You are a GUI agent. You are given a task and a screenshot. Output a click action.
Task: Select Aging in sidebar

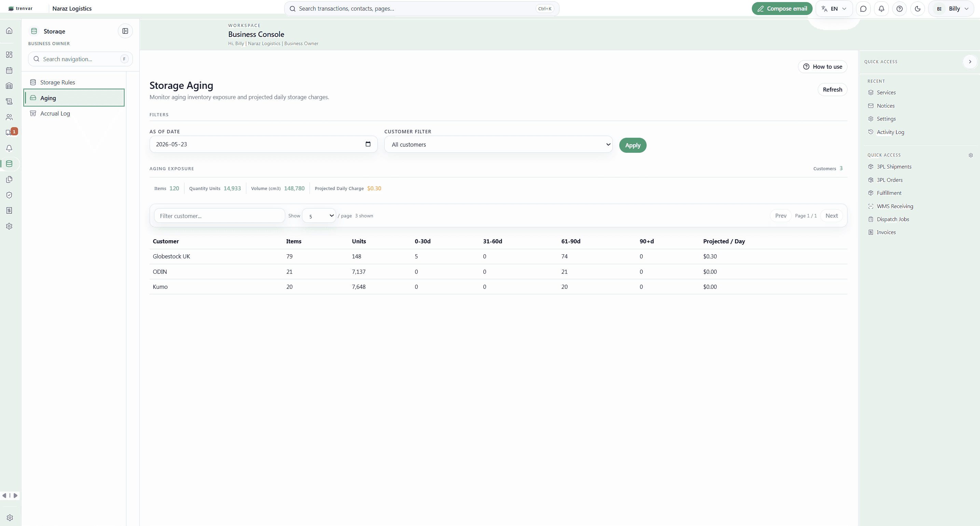point(74,98)
